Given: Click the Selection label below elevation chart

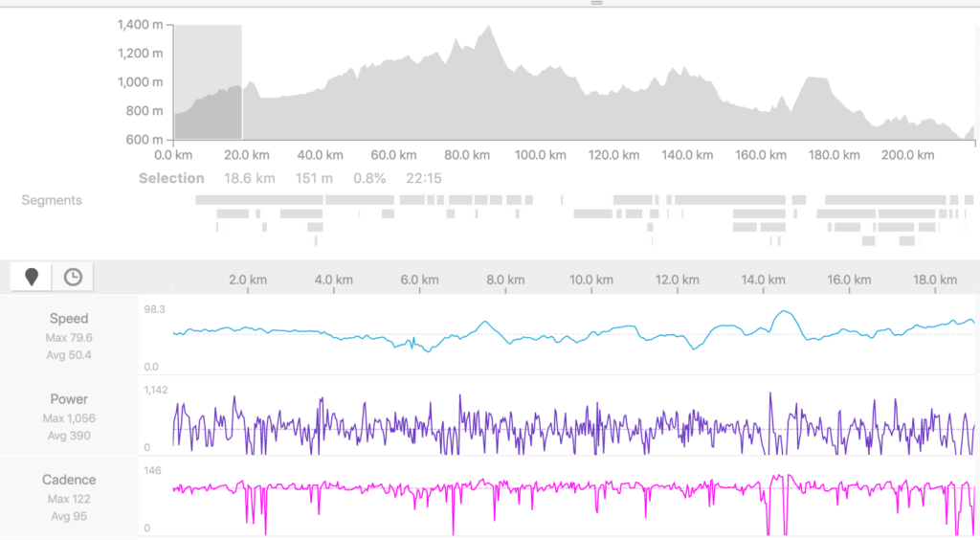Looking at the screenshot, I should 171,179.
